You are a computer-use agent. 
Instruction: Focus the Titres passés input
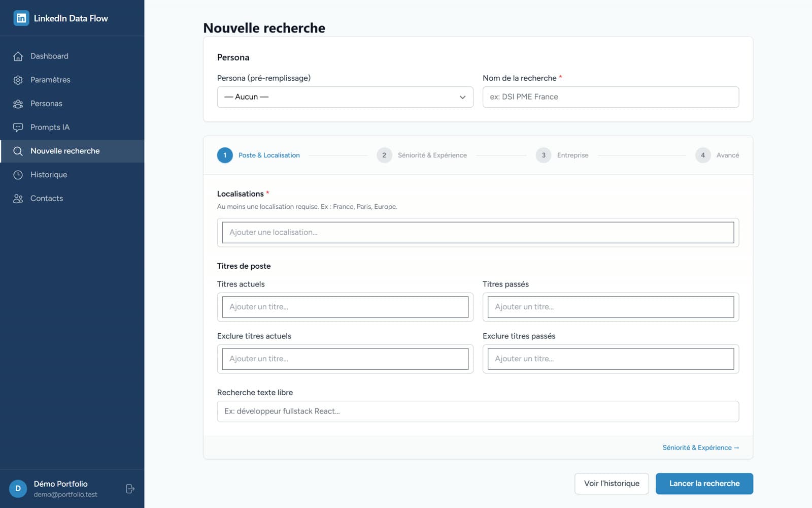(x=611, y=307)
